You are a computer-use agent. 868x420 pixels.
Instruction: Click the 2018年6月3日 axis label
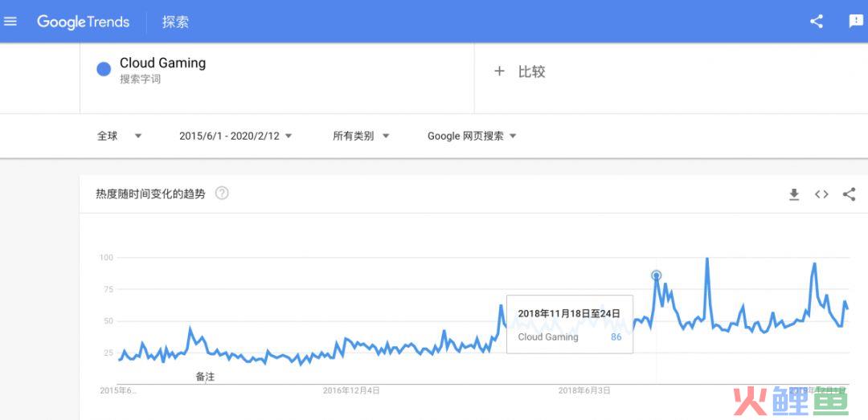(x=584, y=390)
